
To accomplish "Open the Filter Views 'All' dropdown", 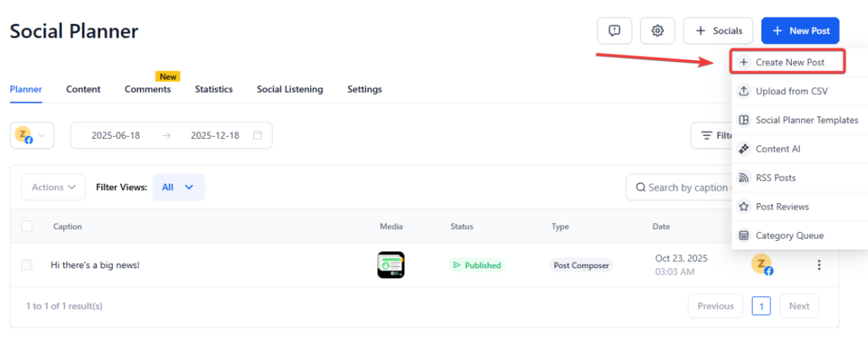I will point(179,187).
